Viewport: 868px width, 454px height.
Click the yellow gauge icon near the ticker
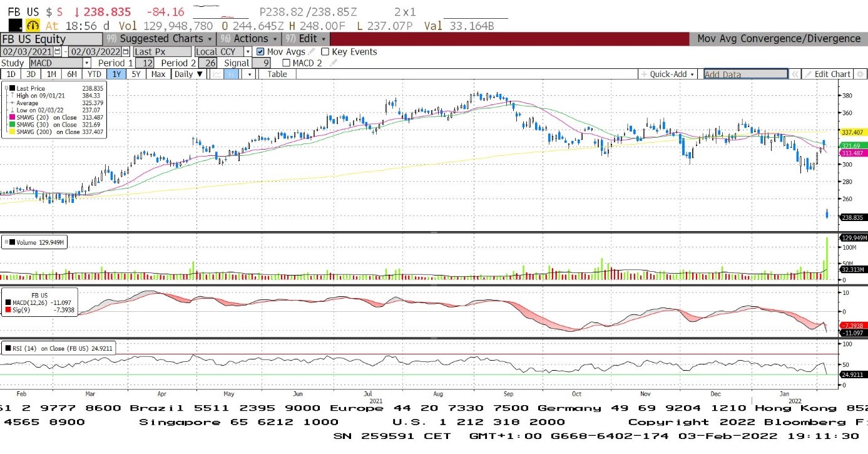point(33,26)
